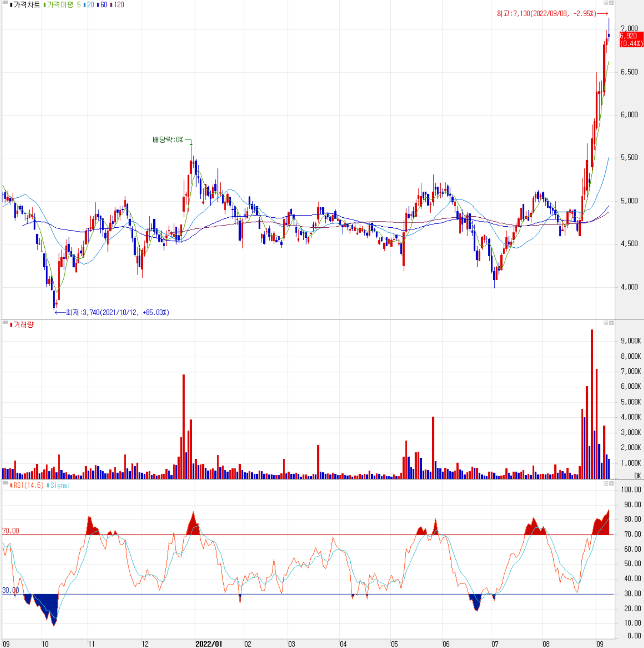Click the 08 month date axis label
Image resolution: width=644 pixels, height=648 pixels.
click(x=546, y=644)
